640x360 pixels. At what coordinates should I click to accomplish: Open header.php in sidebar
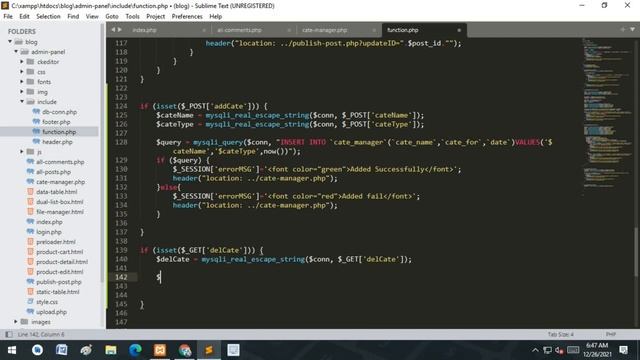coord(57,142)
